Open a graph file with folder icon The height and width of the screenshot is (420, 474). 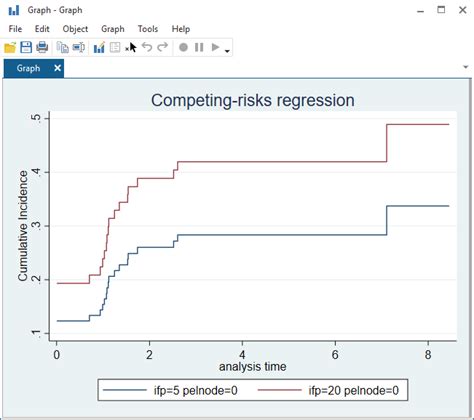(x=10, y=47)
